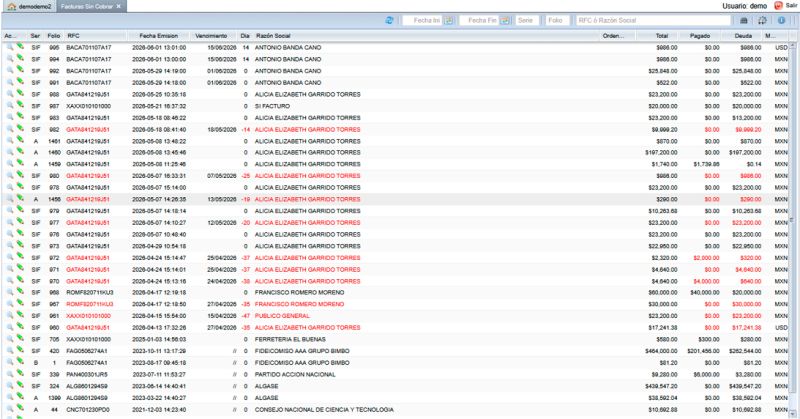800x419 pixels.
Task: Click the green pencil icon for folio 987
Action: 20,105
